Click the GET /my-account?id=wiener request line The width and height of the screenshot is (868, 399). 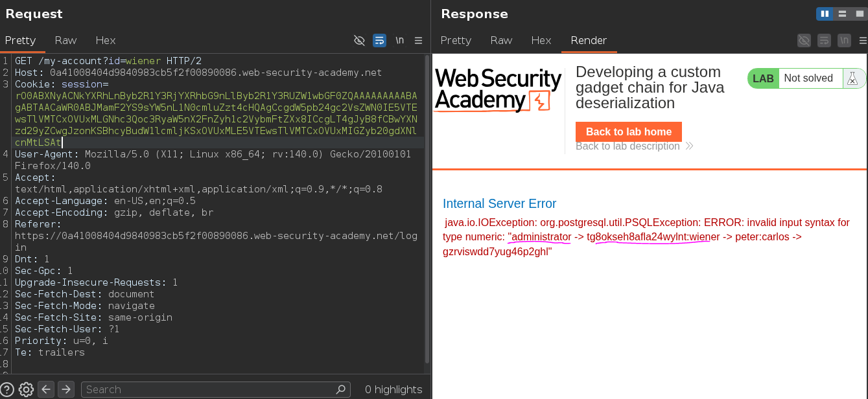(108, 61)
